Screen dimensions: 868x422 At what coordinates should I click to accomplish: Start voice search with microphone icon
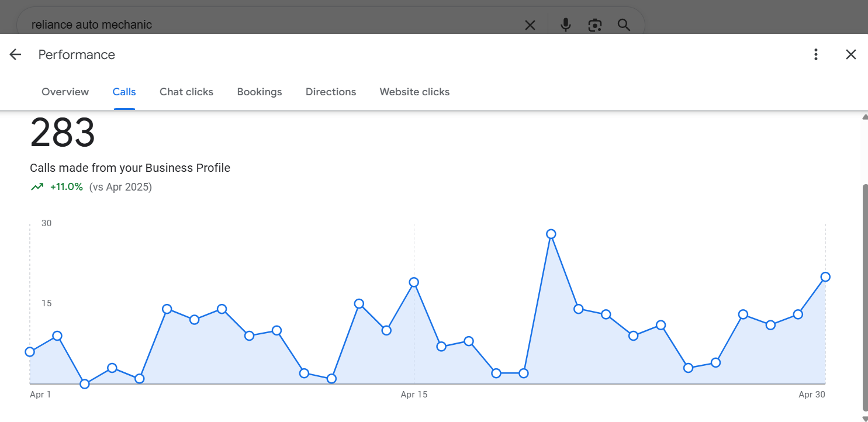coord(565,25)
